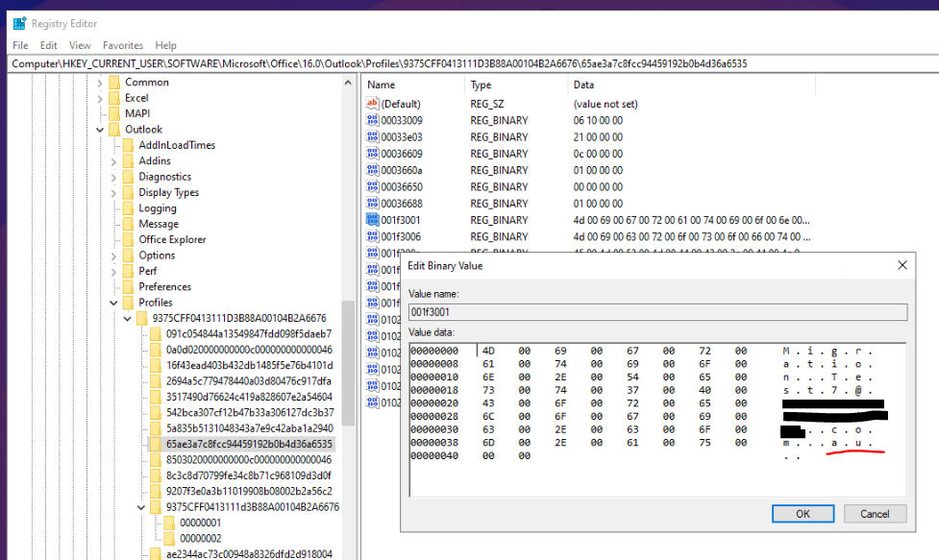Select the 65ae3a7c8fcc94459192b0b4d36a6535 key
Image resolution: width=939 pixels, height=560 pixels.
click(x=249, y=445)
